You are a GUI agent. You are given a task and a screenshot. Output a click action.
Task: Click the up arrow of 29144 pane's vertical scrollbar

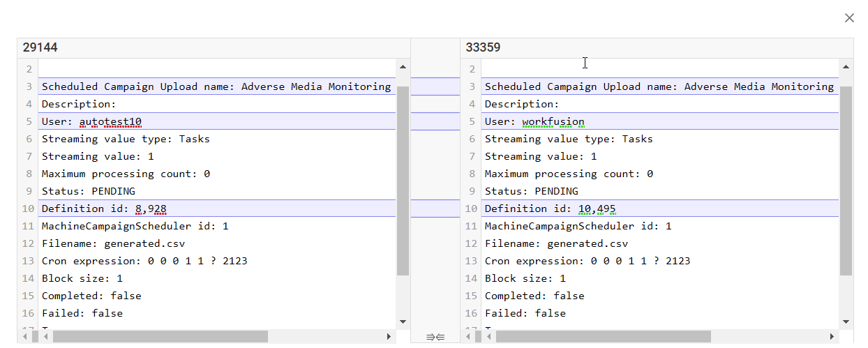tap(403, 67)
